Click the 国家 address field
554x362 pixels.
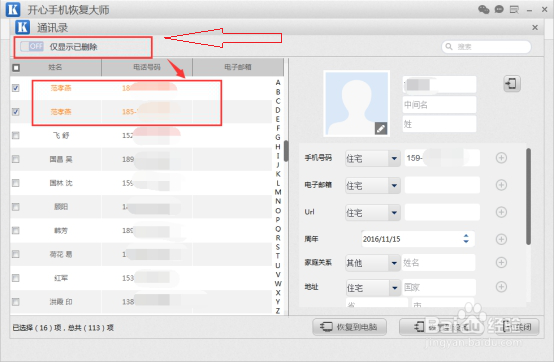pos(439,287)
